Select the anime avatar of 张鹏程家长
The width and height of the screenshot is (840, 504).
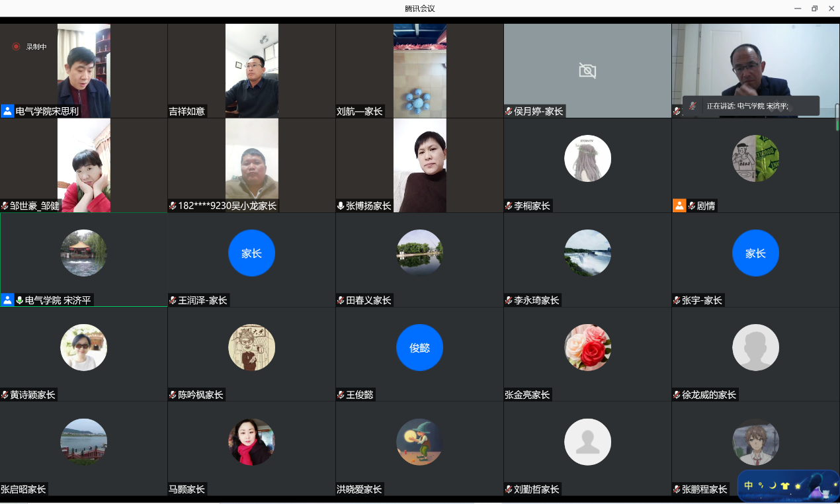pyautogui.click(x=755, y=441)
